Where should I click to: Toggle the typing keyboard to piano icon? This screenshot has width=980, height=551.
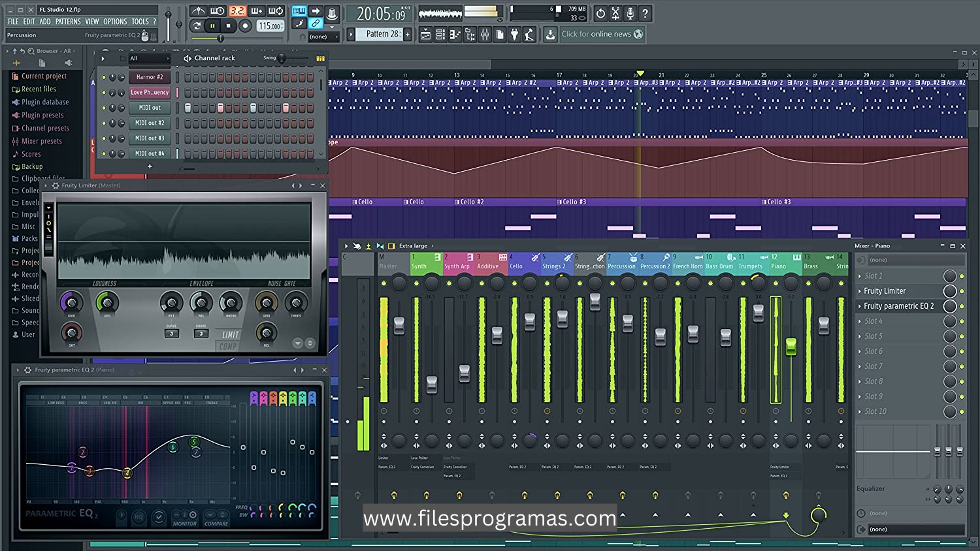[x=299, y=11]
